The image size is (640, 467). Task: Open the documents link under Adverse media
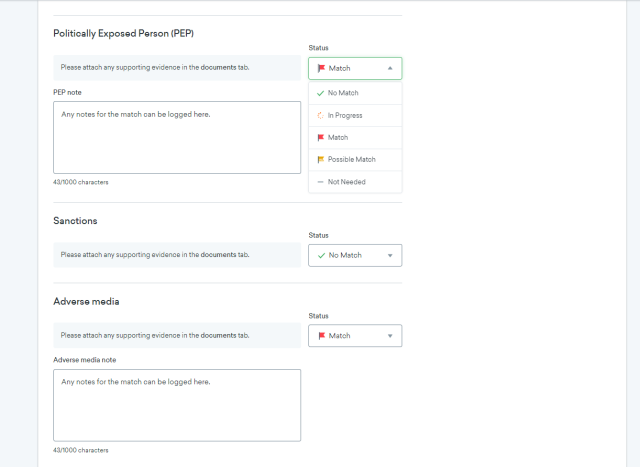[x=218, y=335]
